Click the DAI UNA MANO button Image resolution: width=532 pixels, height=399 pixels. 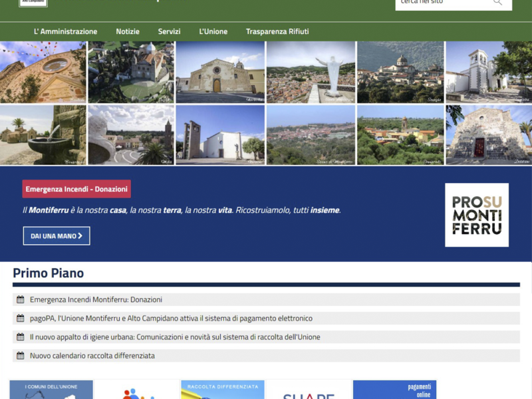57,236
